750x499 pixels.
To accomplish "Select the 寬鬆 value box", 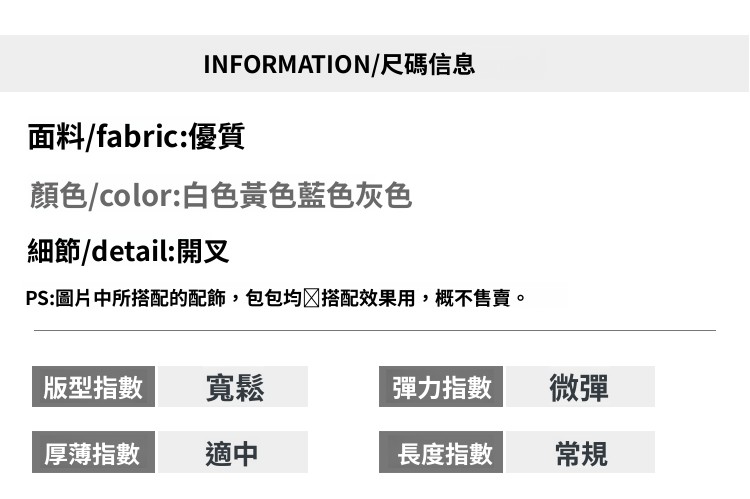I will point(233,387).
